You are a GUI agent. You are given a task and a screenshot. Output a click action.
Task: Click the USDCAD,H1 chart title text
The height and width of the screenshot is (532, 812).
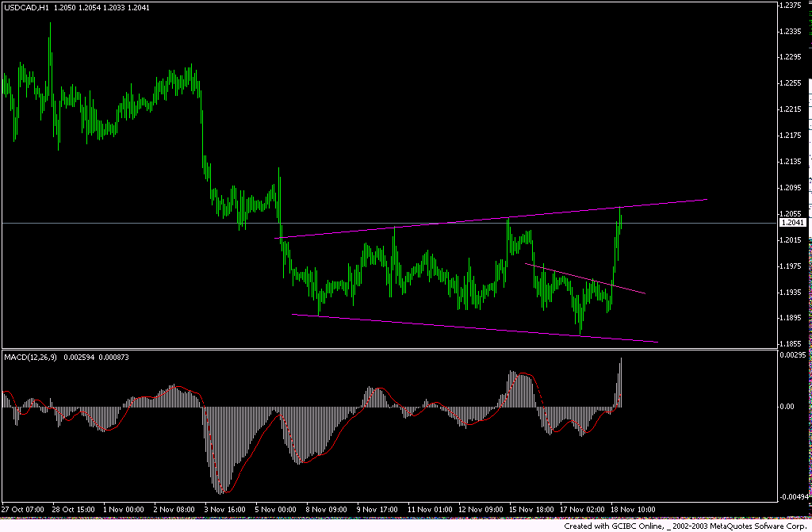[26, 8]
